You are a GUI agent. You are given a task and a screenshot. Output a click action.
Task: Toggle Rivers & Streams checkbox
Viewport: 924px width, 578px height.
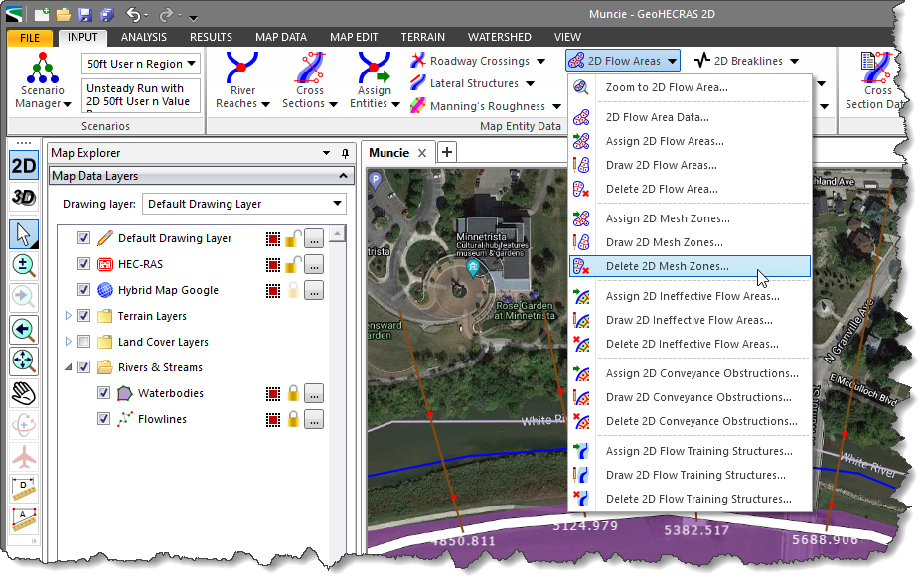pos(83,367)
